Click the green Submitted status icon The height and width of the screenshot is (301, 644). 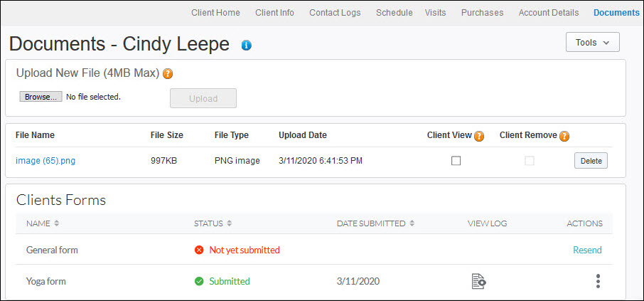coord(199,281)
